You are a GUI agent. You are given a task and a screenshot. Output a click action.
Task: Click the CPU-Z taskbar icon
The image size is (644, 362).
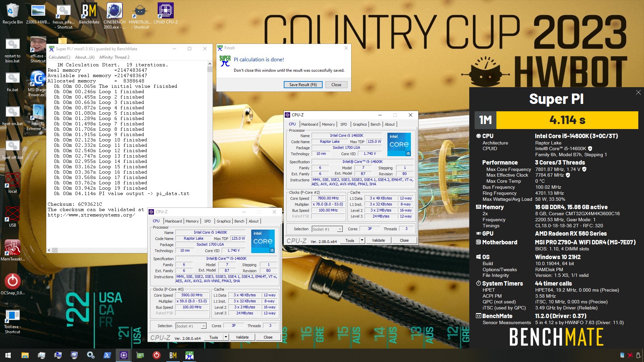[x=123, y=355]
